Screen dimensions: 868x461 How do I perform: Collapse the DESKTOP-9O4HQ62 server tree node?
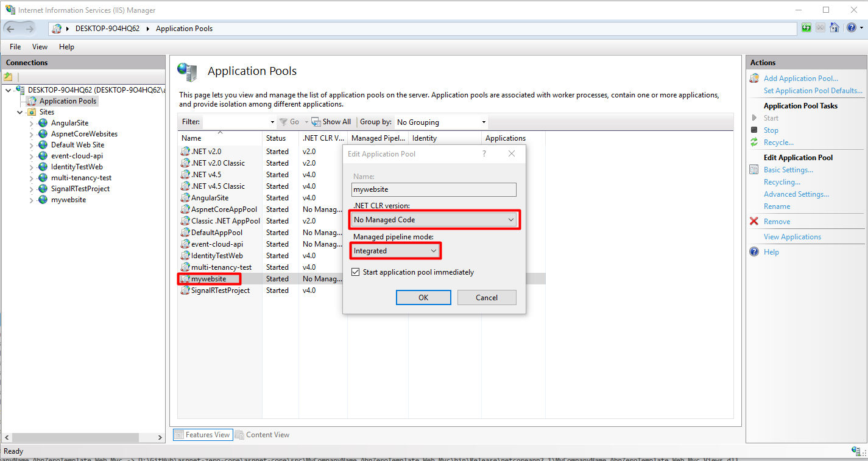click(x=8, y=90)
